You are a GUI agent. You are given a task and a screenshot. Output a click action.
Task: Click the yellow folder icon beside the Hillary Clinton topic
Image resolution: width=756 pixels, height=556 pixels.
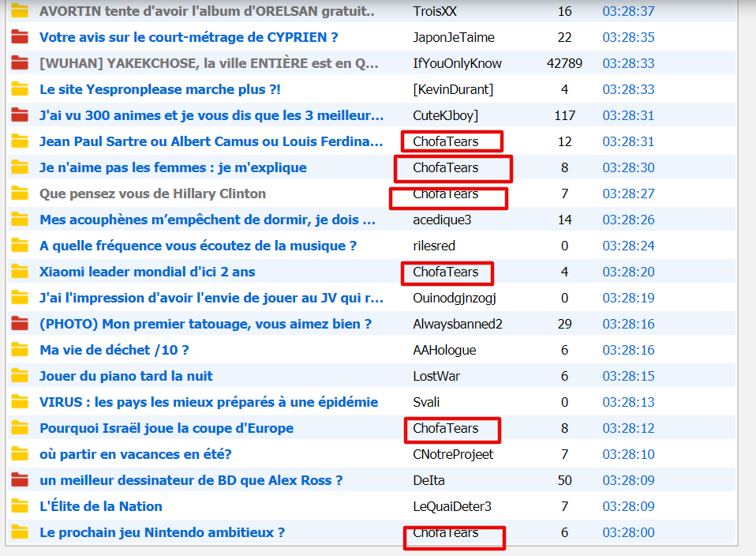click(x=20, y=193)
